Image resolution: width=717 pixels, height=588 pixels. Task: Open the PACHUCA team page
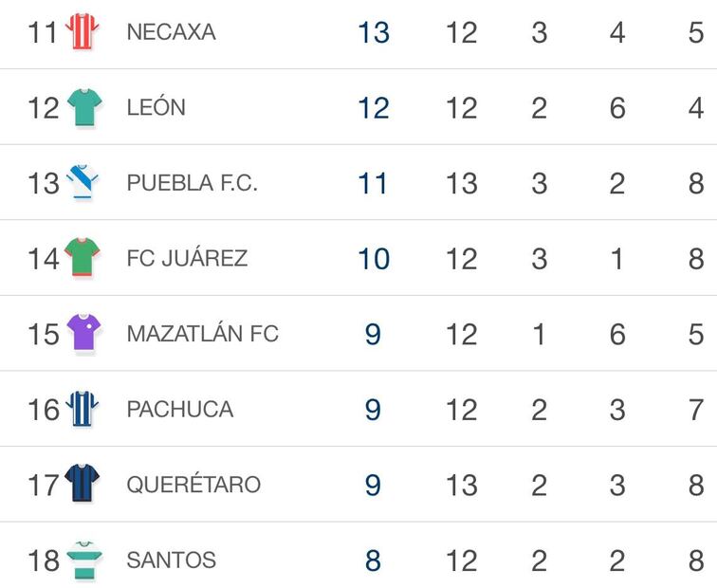pyautogui.click(x=179, y=409)
